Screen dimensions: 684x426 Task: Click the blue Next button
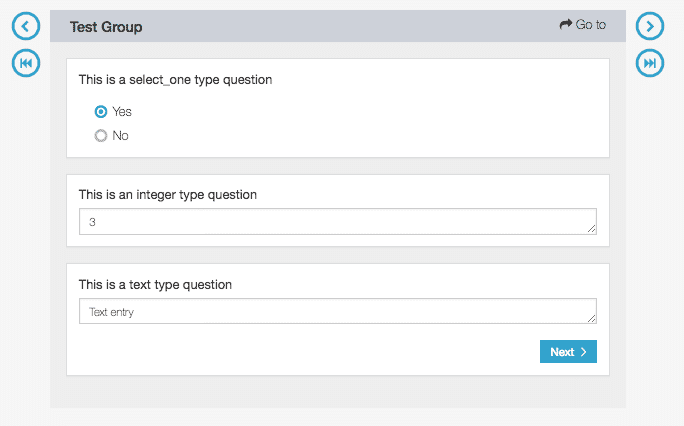click(568, 351)
